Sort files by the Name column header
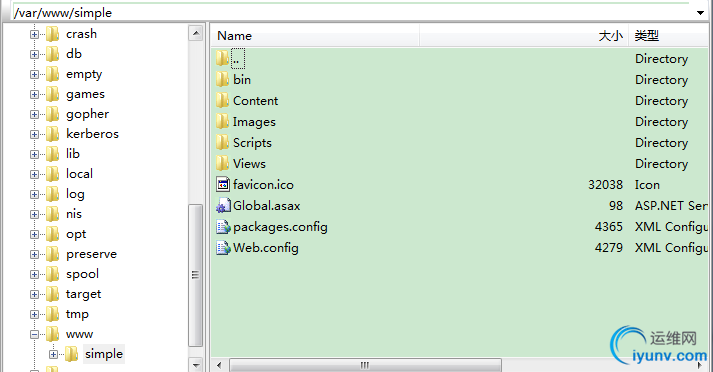Viewport: 713px width, 372px height. pos(315,35)
